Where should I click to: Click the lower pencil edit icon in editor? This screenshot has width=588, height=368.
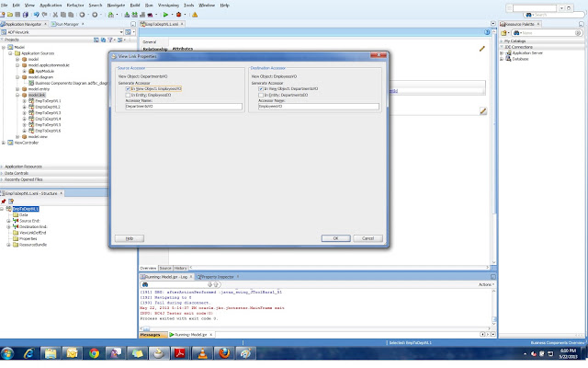coord(483,110)
